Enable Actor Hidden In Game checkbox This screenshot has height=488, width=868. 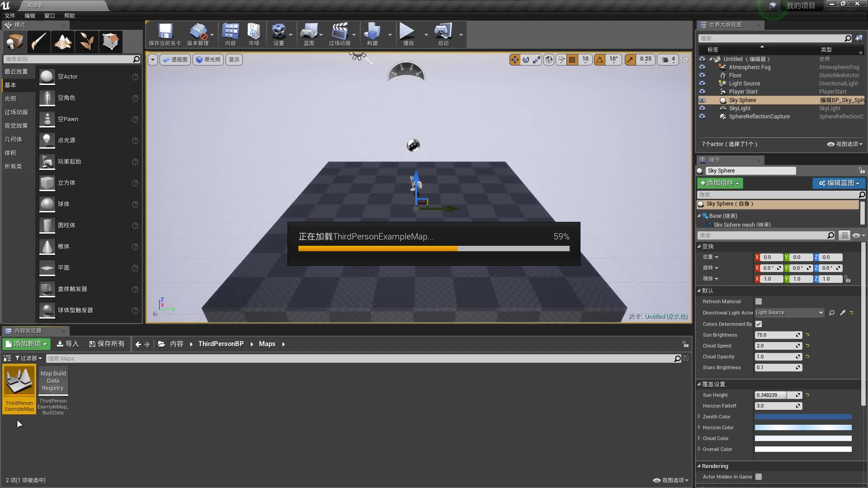tap(759, 477)
